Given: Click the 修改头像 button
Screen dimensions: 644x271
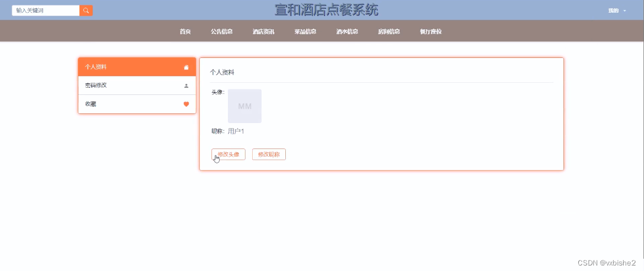Looking at the screenshot, I should pos(228,155).
